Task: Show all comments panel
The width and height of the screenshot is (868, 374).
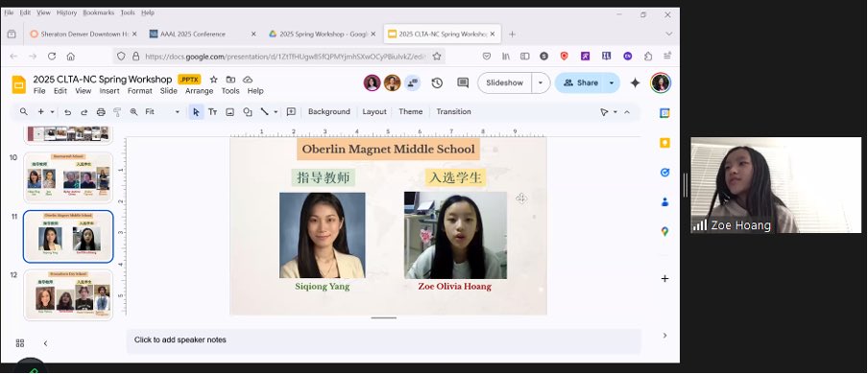Action: [463, 83]
